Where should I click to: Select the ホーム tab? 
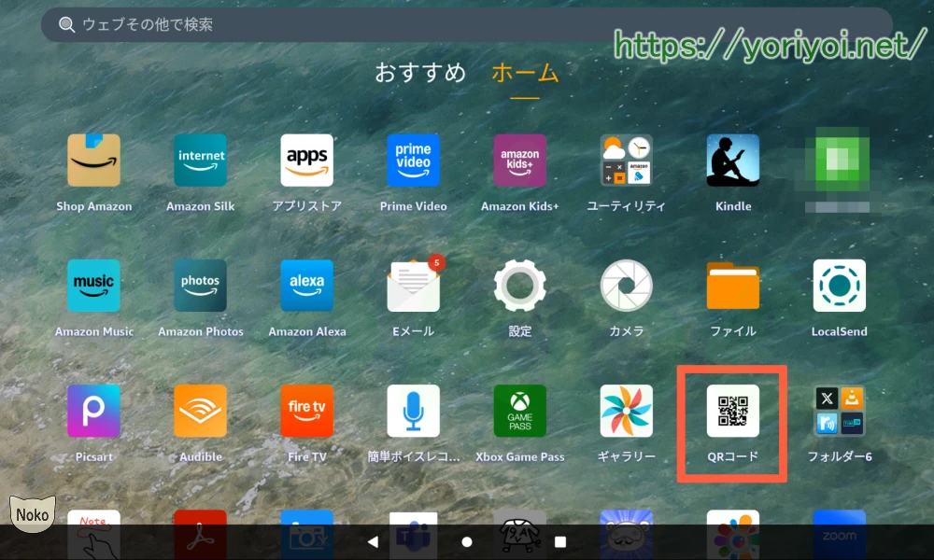point(525,73)
